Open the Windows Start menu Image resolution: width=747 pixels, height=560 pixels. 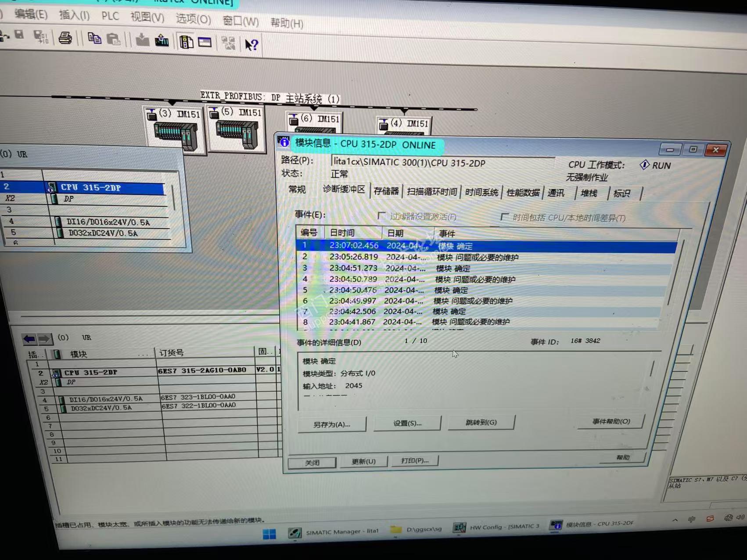[269, 534]
